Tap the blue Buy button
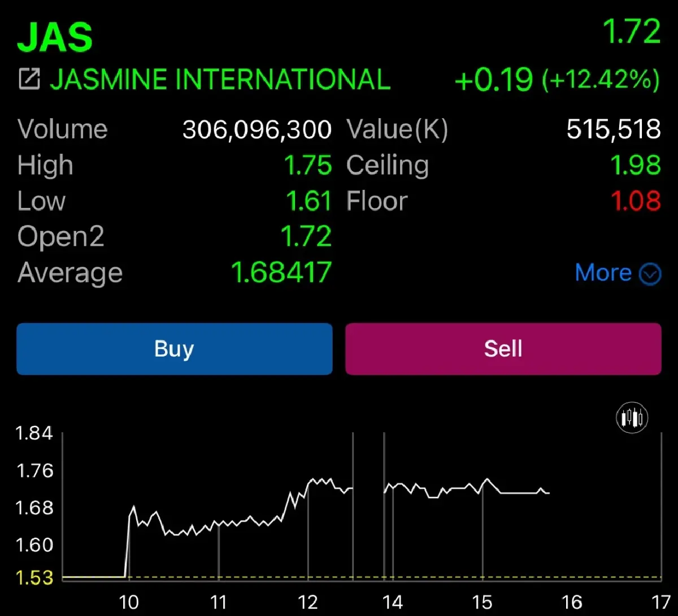This screenshot has height=616, width=678. 175,349
